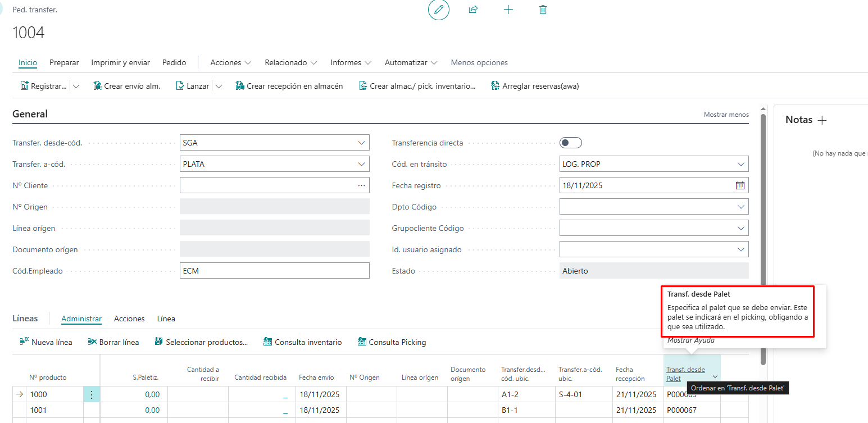The width and height of the screenshot is (868, 423).
Task: Click the pencil edit icon
Action: coord(439,10)
